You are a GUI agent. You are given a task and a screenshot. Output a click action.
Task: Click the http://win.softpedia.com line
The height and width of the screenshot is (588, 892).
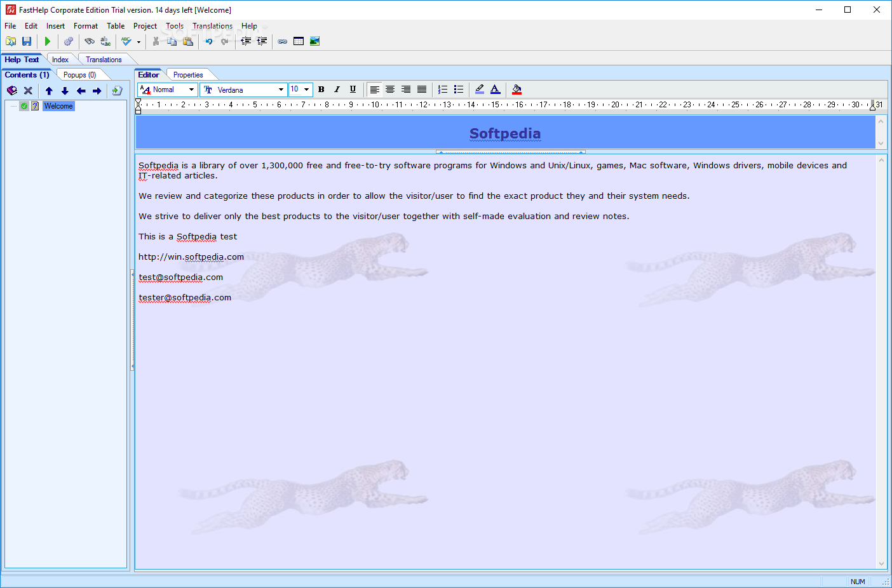(191, 257)
